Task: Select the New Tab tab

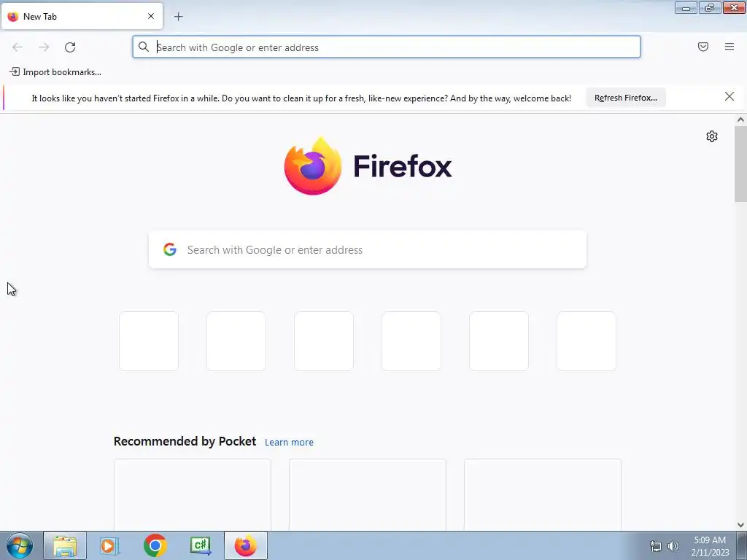Action: 82,16
